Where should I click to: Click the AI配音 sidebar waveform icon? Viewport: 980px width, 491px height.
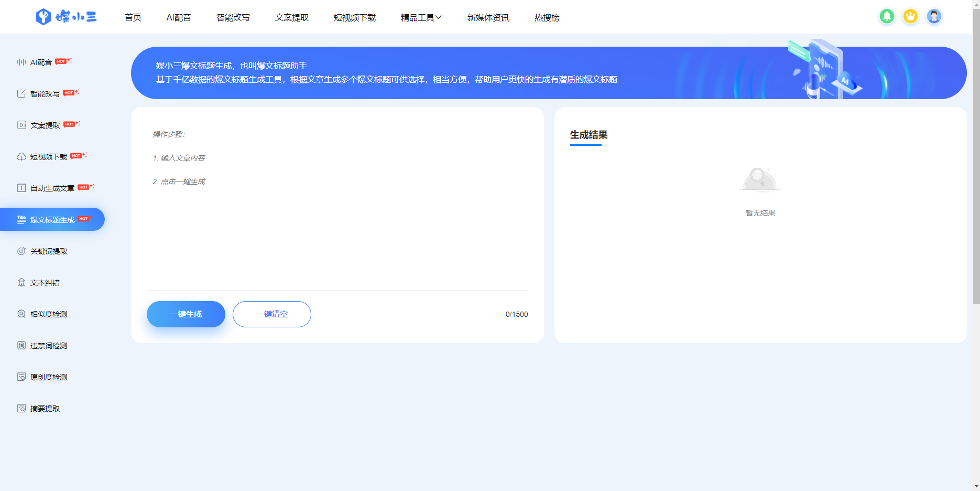(21, 62)
